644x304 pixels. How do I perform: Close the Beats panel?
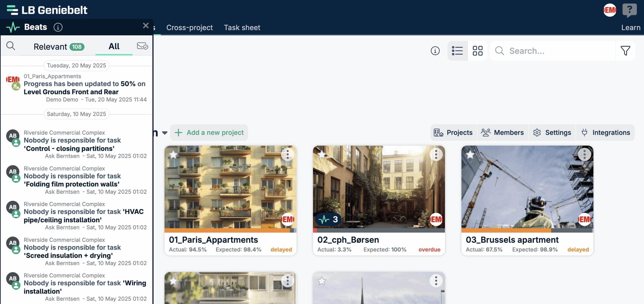point(146,25)
